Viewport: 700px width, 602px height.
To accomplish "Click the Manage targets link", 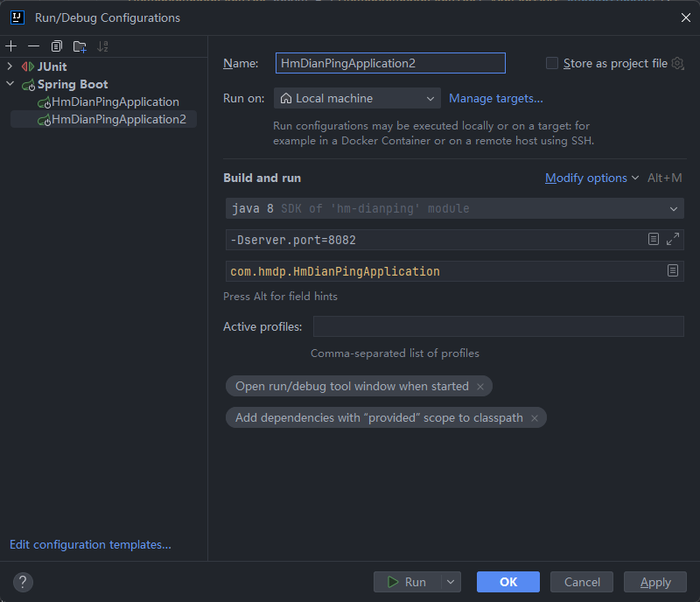I will coord(495,98).
